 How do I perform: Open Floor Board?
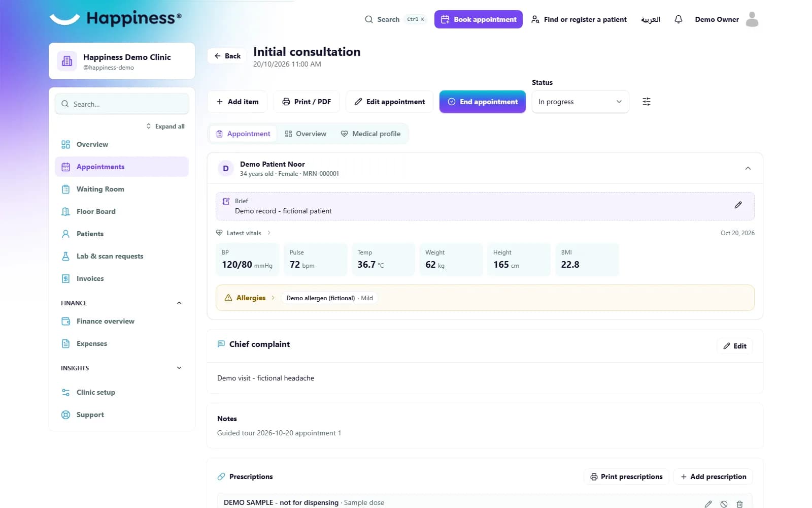click(122, 211)
